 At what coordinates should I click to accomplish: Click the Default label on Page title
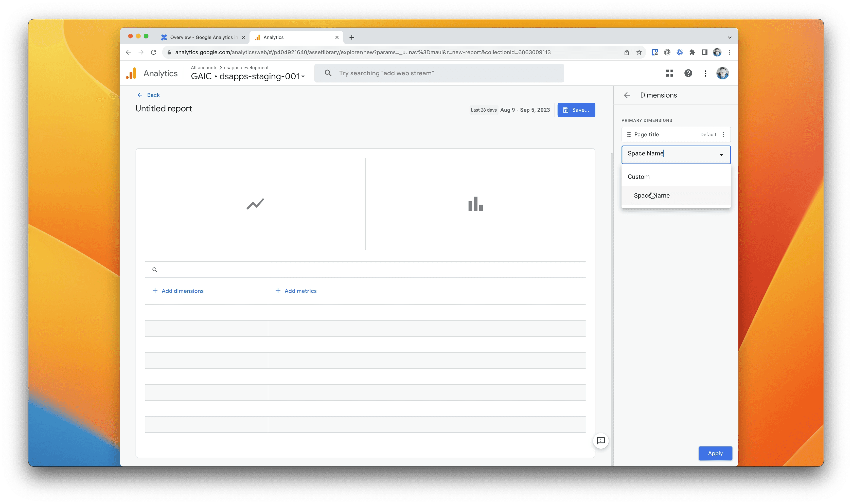coord(708,134)
